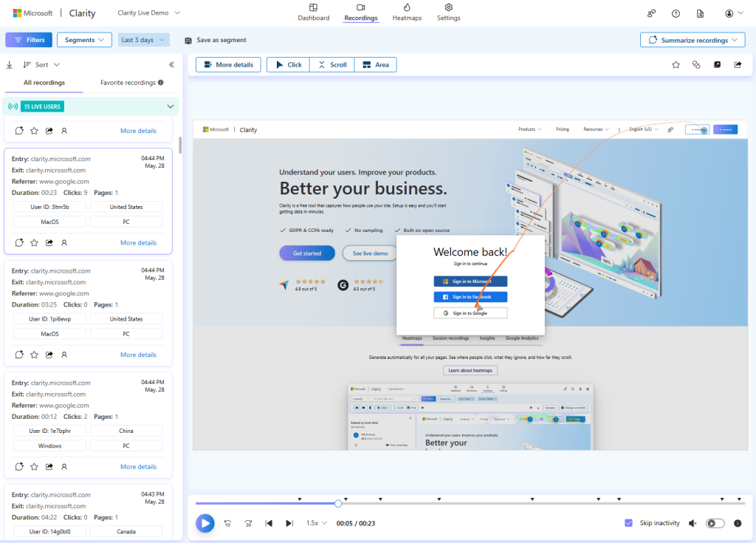Share the current recording
The image size is (756, 543).
(738, 65)
